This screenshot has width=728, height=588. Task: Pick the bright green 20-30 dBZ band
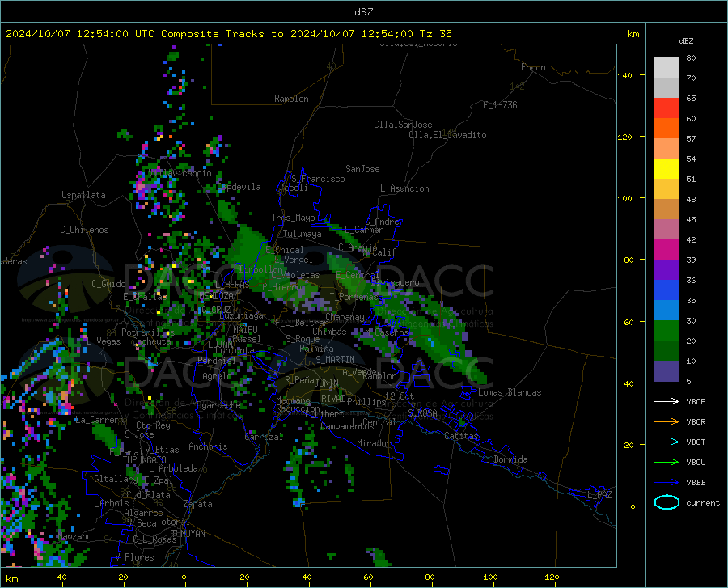tap(667, 331)
